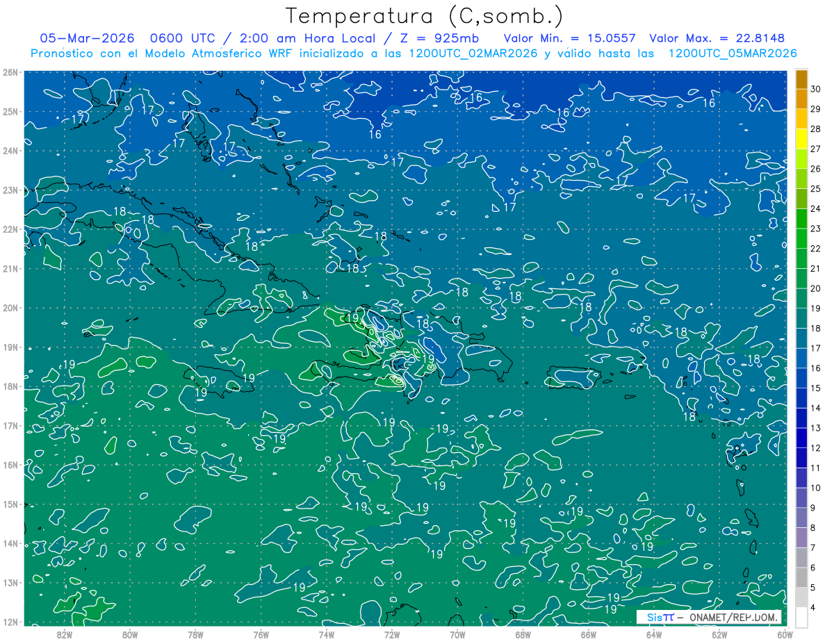Click the "19N" latitude axis label

coord(10,347)
